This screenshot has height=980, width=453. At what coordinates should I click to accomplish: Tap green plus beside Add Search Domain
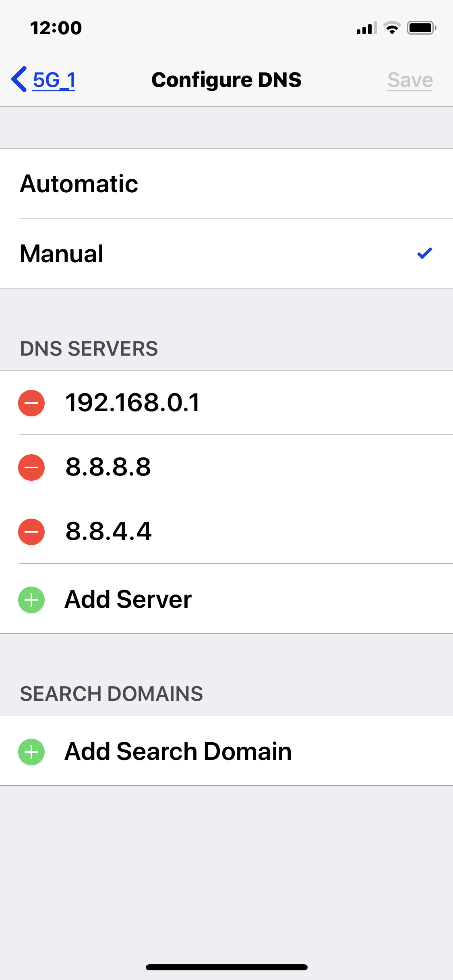31,751
